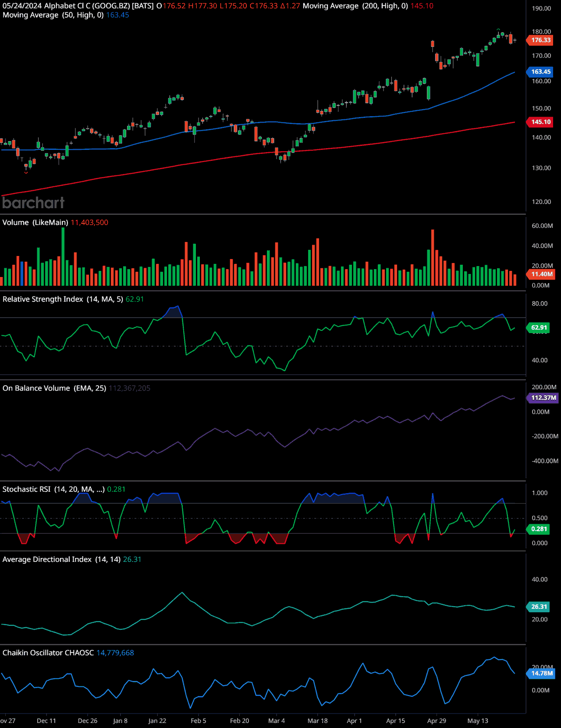The width and height of the screenshot is (561, 728).
Task: Click the Jan 8 date on time axis
Action: point(120,721)
